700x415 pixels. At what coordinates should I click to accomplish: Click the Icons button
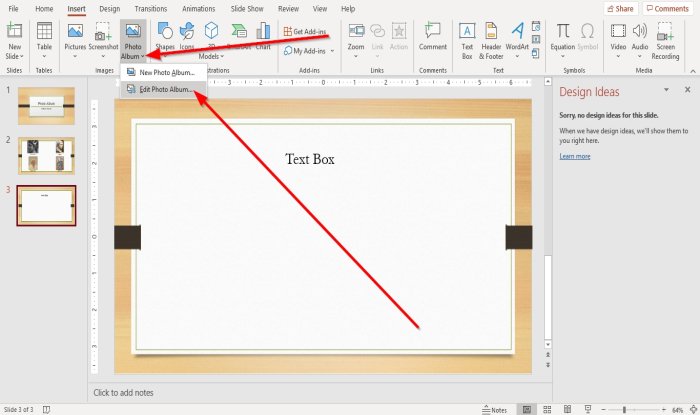tap(187, 31)
